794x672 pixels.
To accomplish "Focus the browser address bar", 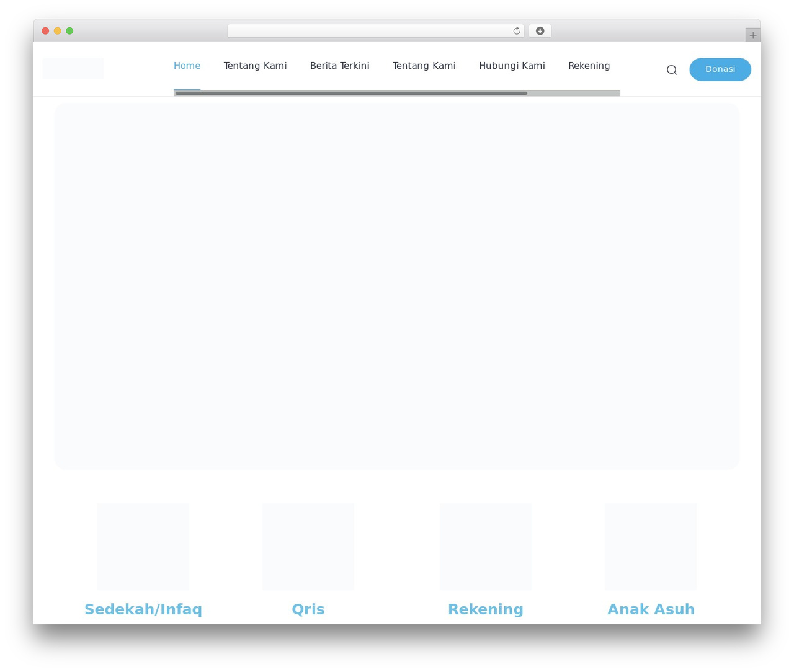I will (x=375, y=31).
